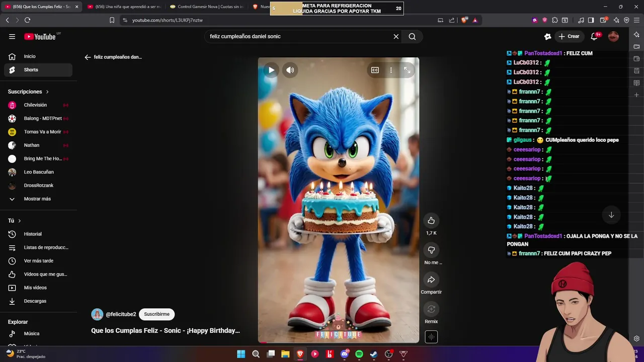The height and width of the screenshot is (362, 644).
Task: Select Shorts in the sidebar
Action: click(38, 70)
